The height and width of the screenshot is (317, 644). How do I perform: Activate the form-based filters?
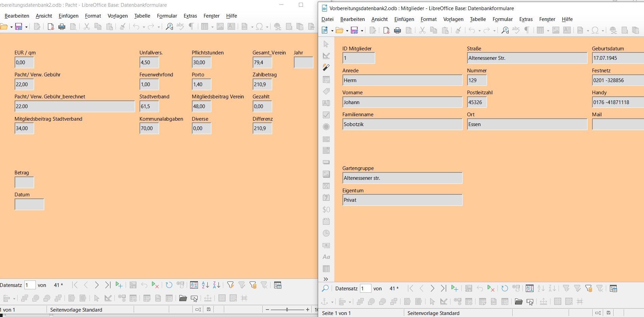coord(588,288)
